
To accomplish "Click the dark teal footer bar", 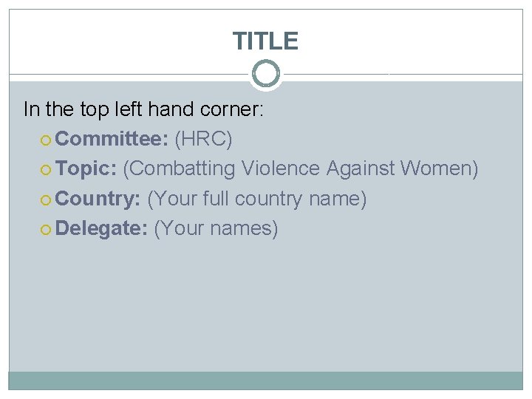I will click(x=265, y=380).
